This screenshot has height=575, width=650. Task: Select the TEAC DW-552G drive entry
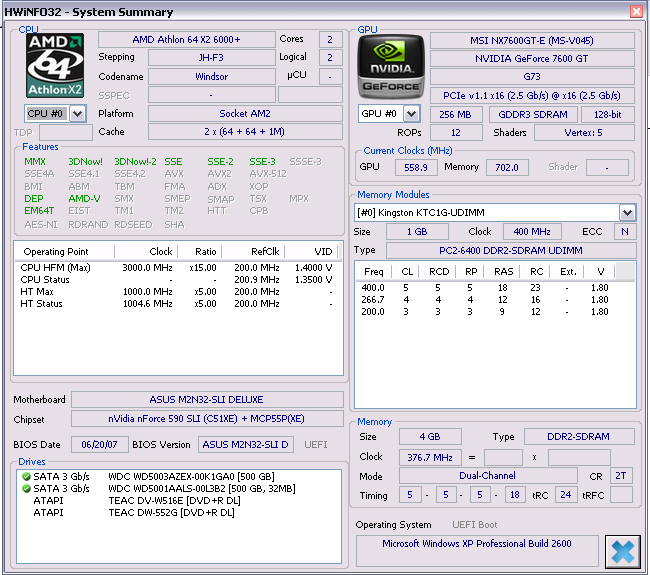[x=179, y=513]
